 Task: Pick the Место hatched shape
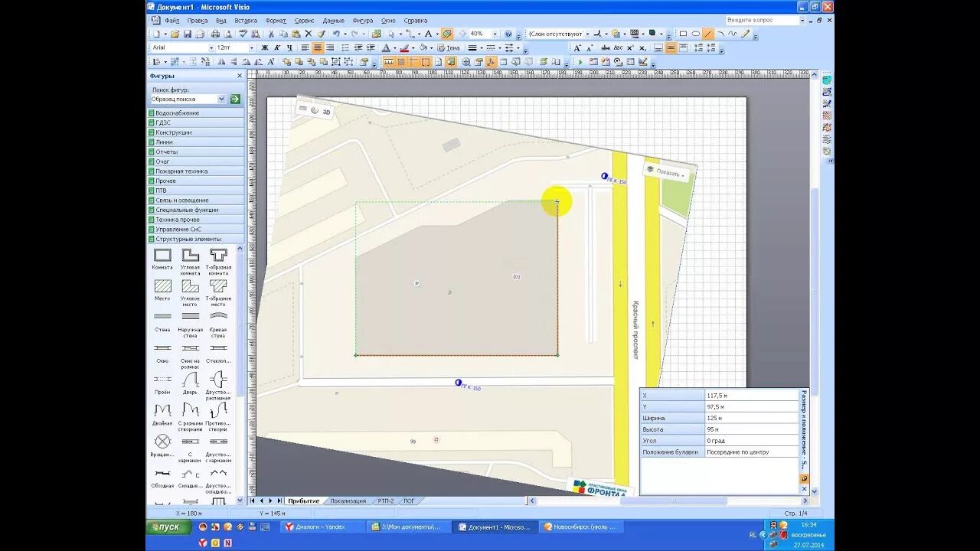[162, 289]
